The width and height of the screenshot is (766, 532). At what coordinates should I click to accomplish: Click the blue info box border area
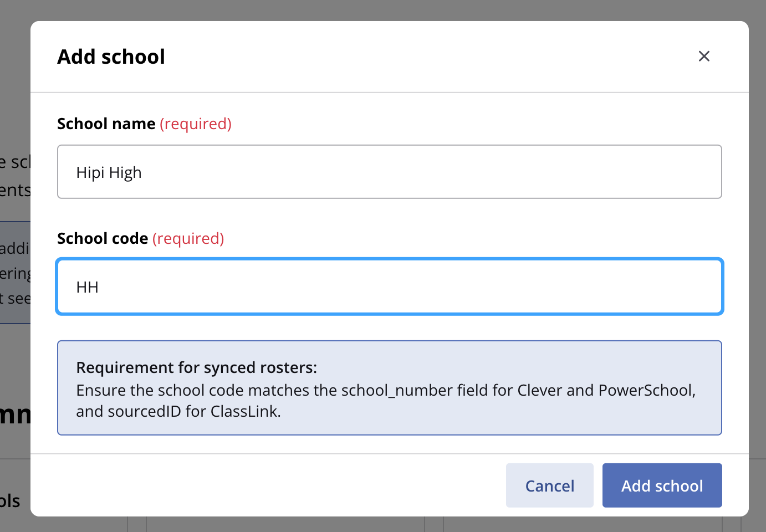point(390,341)
